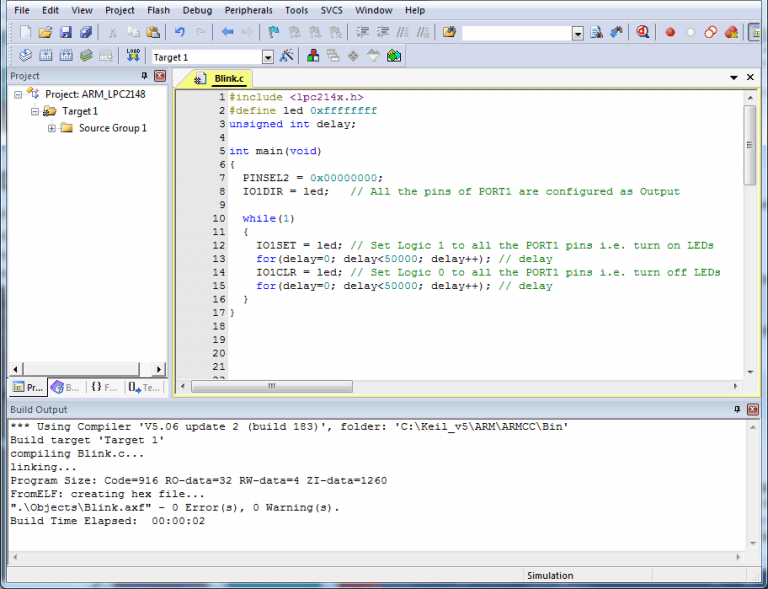Insert breakpoint red dot icon
Screen dimensions: 768x589
(670, 32)
